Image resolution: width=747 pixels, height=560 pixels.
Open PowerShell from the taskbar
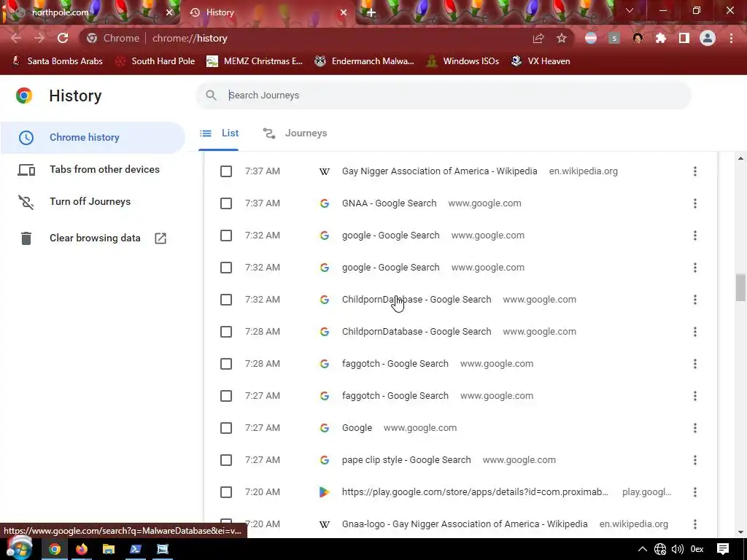(x=135, y=549)
